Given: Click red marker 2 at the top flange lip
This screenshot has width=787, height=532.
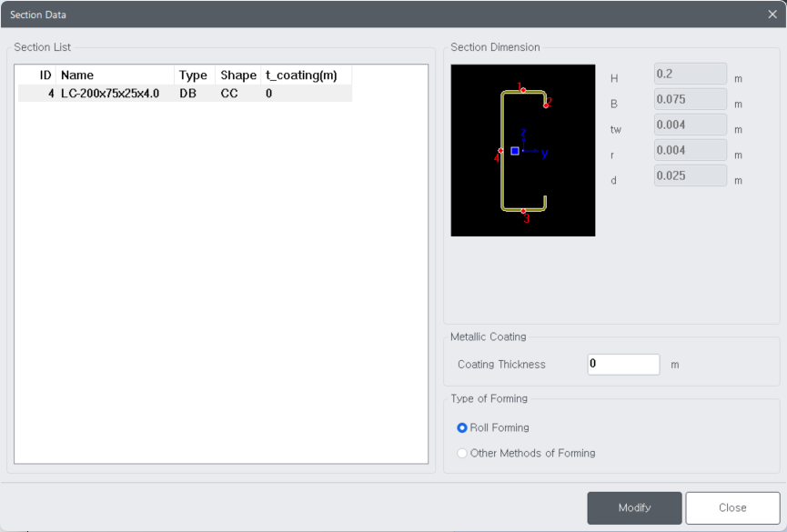Looking at the screenshot, I should [x=547, y=106].
